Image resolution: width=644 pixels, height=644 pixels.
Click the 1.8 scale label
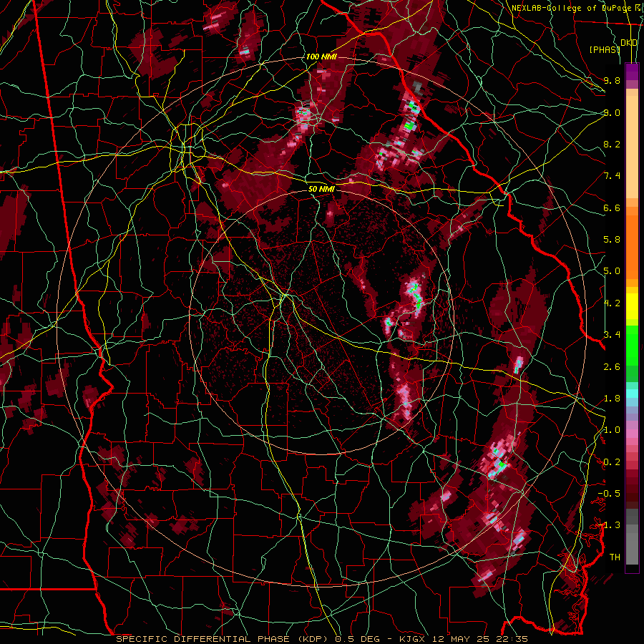612,399
